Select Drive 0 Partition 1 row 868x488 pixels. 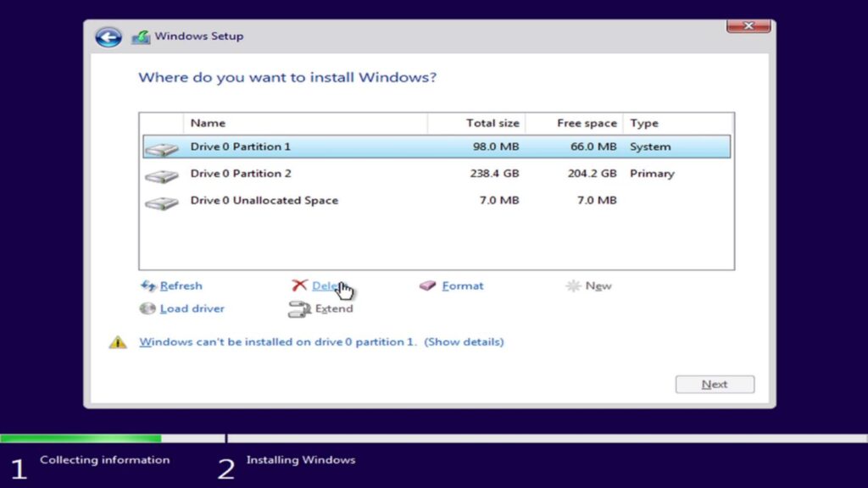click(x=437, y=147)
